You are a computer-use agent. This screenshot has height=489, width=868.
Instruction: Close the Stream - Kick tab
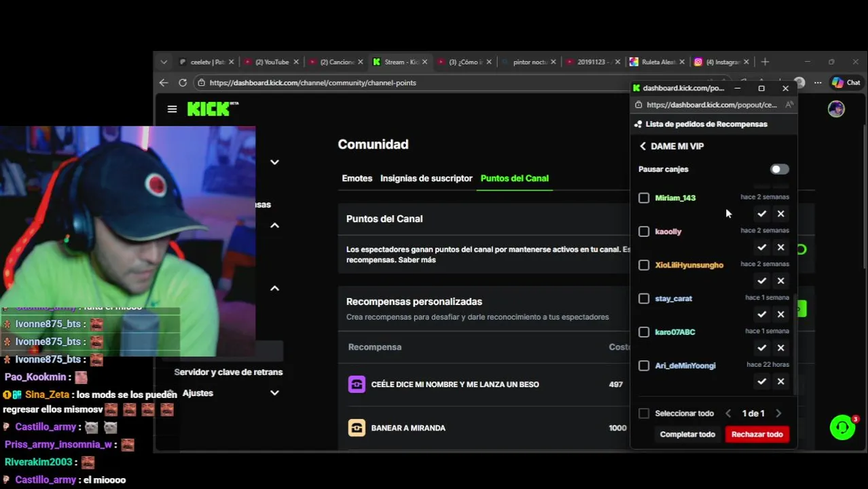click(x=425, y=62)
